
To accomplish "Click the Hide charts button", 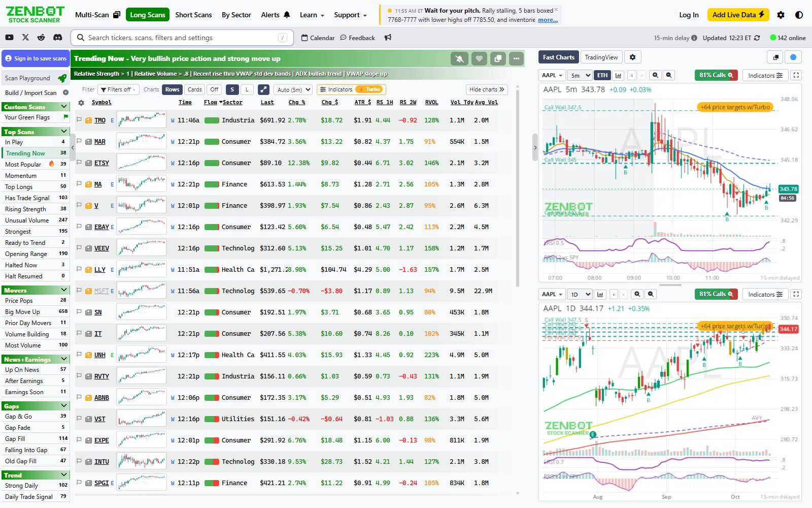I will coord(487,89).
